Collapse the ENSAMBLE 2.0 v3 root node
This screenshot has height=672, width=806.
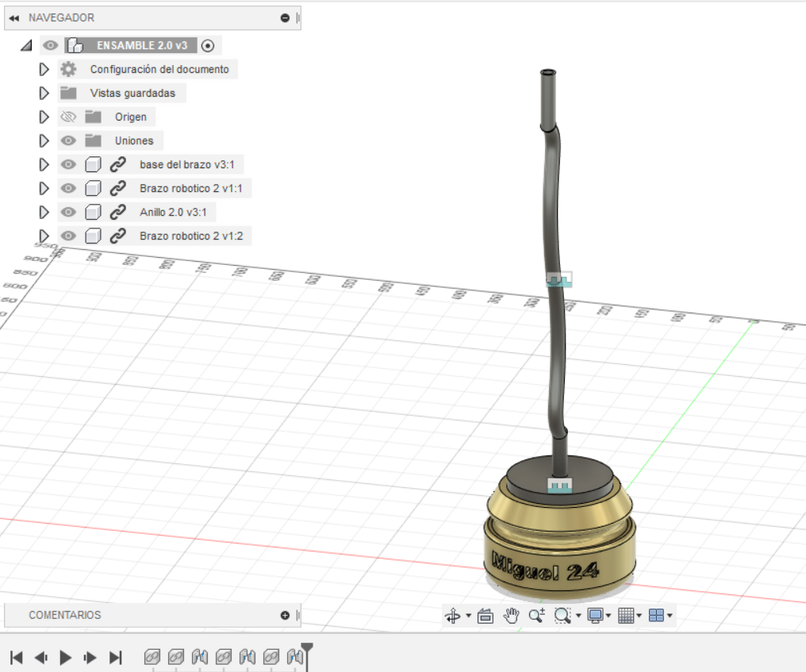pyautogui.click(x=26, y=46)
